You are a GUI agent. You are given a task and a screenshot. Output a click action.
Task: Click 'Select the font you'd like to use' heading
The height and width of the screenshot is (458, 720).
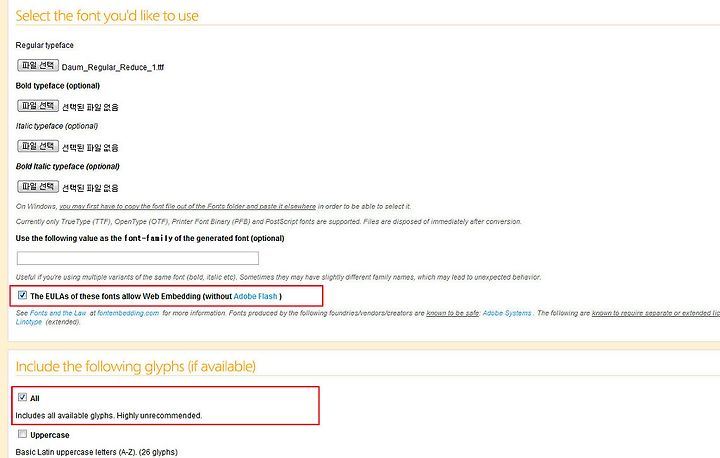(107, 16)
